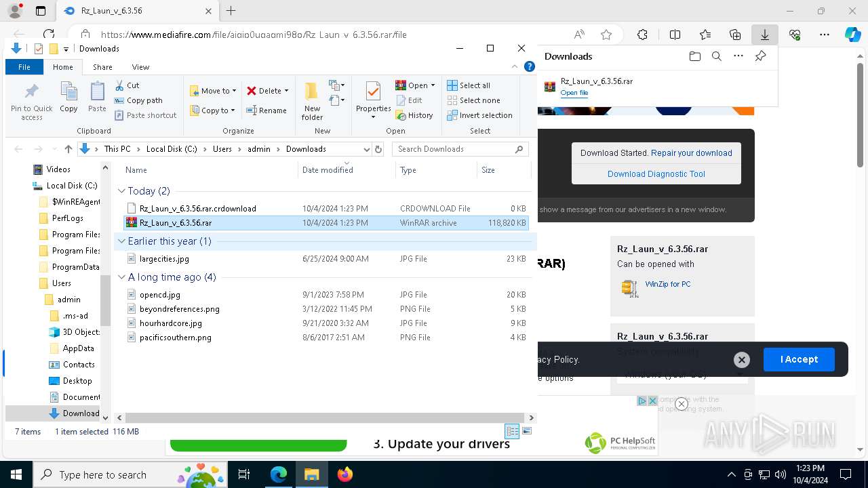Open Explorer Help question mark icon

[530, 66]
